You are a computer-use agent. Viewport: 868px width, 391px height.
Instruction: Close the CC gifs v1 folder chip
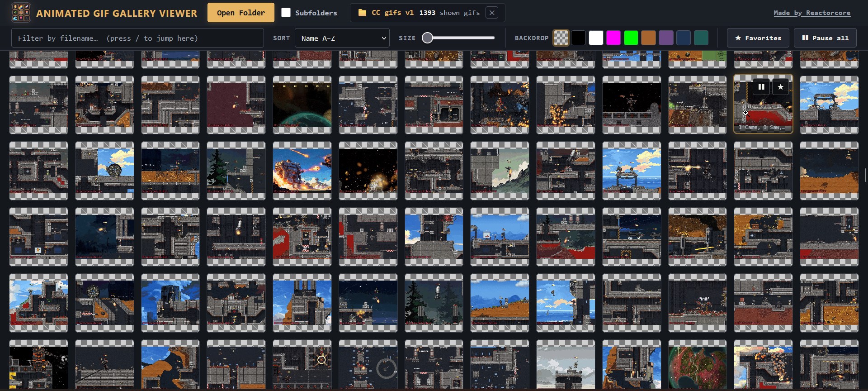coord(492,13)
